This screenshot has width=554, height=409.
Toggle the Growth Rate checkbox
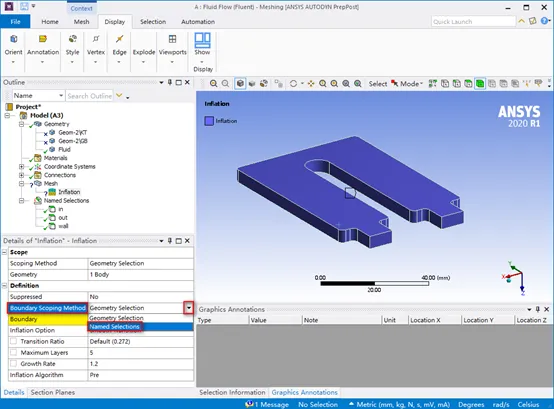click(x=13, y=363)
